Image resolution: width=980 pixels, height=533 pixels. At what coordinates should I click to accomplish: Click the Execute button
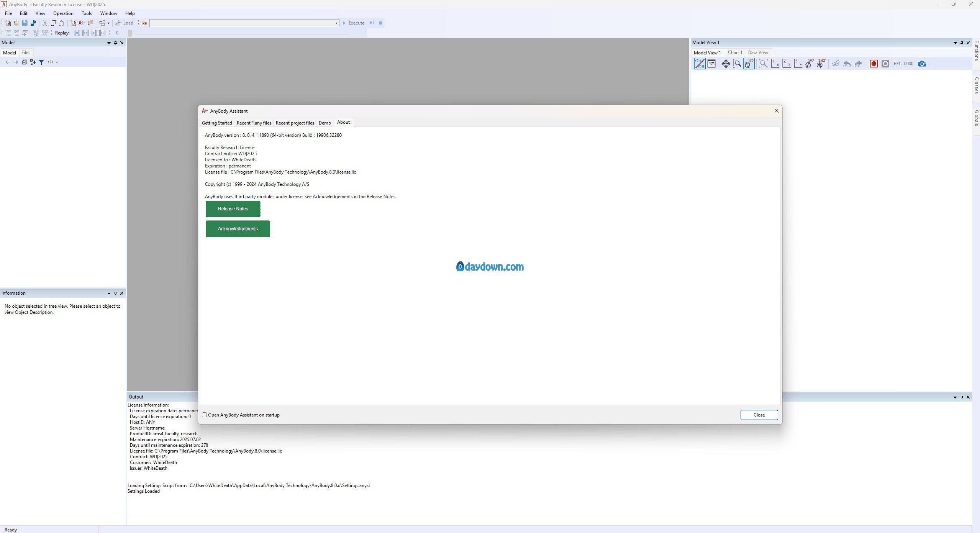pos(354,23)
